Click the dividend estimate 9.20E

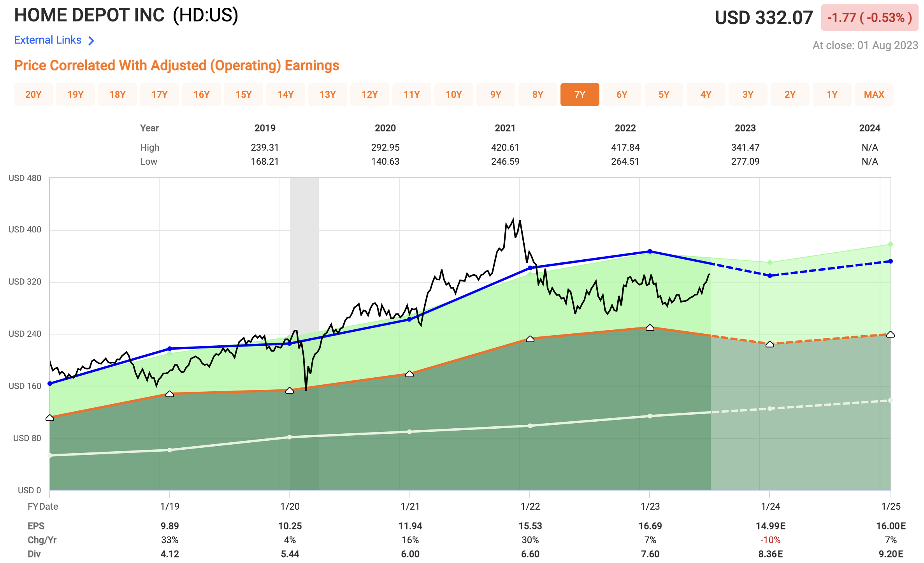coord(891,554)
